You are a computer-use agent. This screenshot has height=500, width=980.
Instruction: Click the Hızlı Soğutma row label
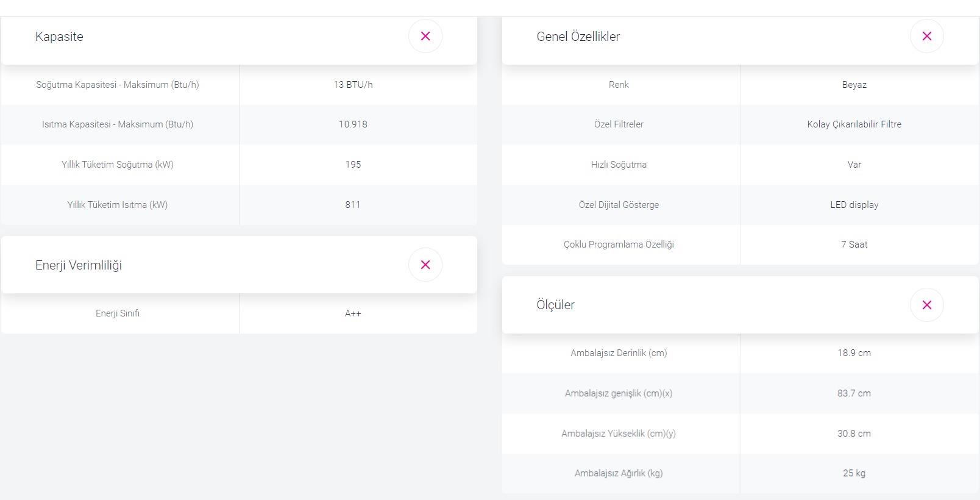click(x=619, y=165)
